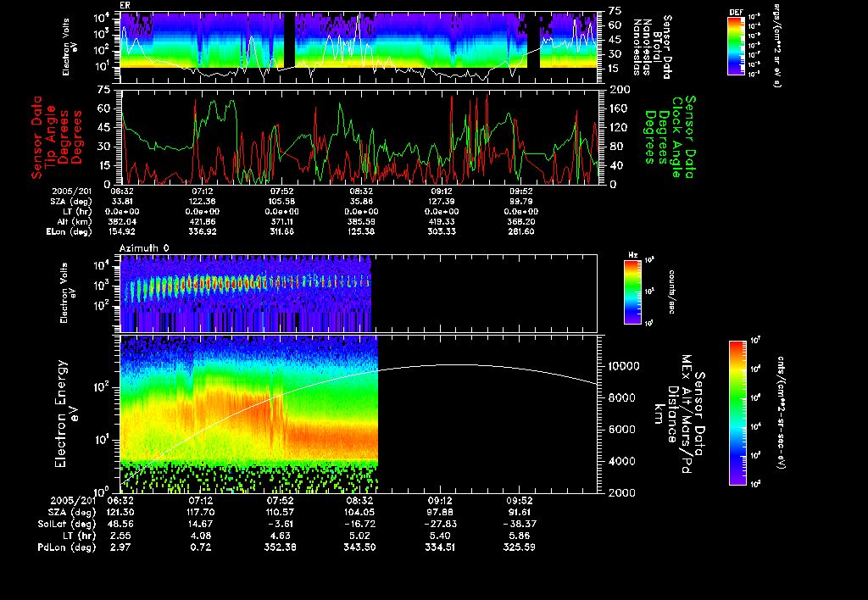Select SolLat value -16.72
The width and height of the screenshot is (868, 600).
click(x=359, y=524)
